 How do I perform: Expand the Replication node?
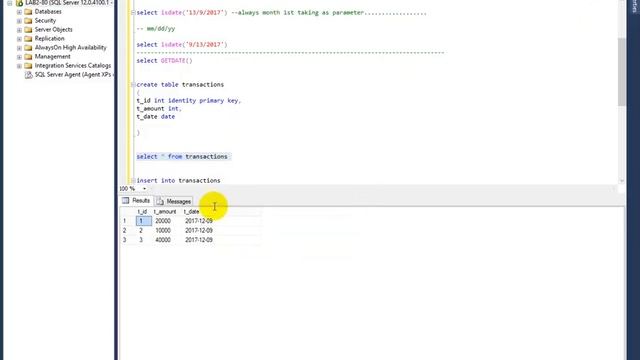pyautogui.click(x=19, y=39)
